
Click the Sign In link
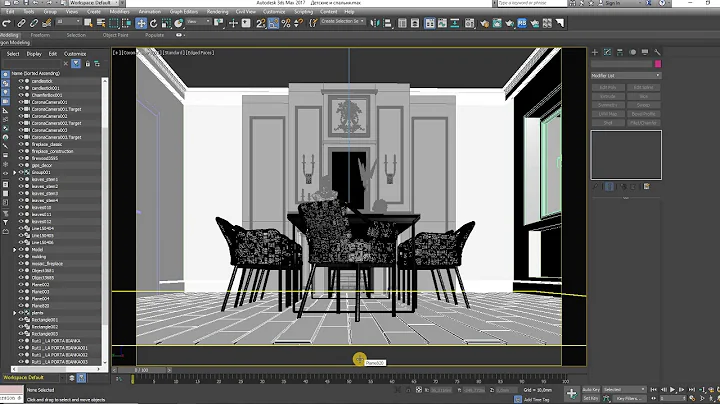612,3
